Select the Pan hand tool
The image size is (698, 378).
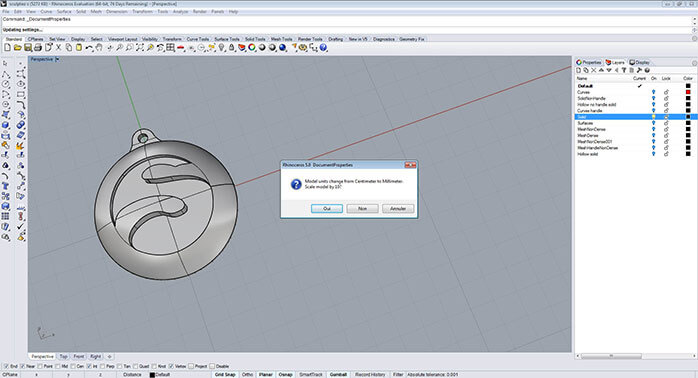(99, 47)
